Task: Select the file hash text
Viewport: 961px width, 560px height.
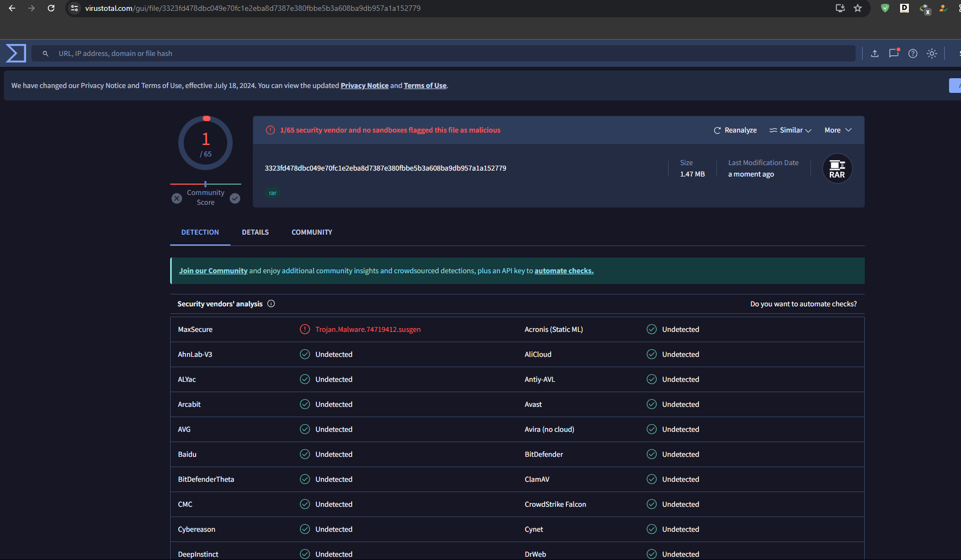Action: pos(385,168)
